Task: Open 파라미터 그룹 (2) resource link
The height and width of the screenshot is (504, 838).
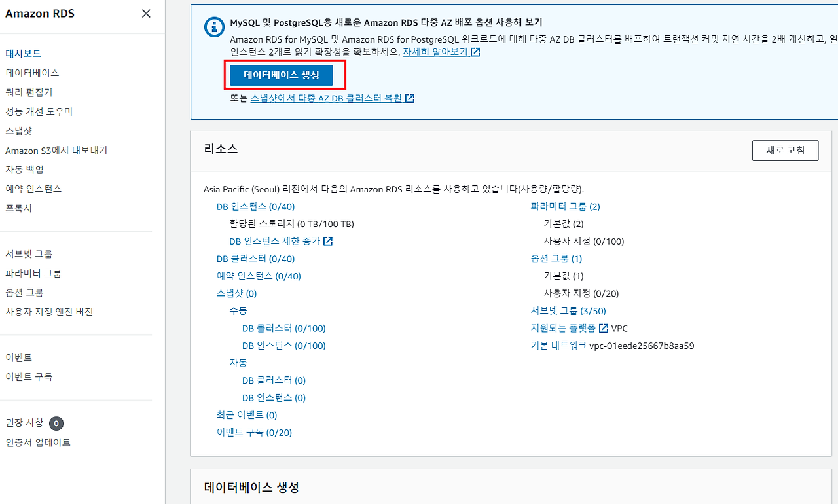Action: click(x=566, y=207)
